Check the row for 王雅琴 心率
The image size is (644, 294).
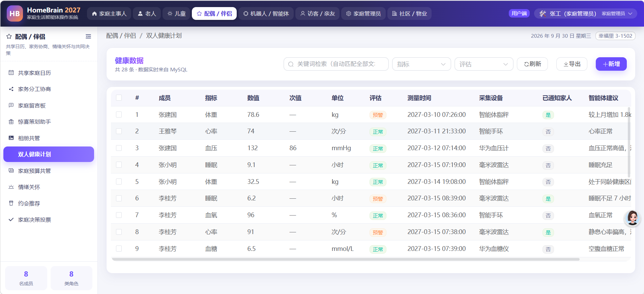[119, 131]
